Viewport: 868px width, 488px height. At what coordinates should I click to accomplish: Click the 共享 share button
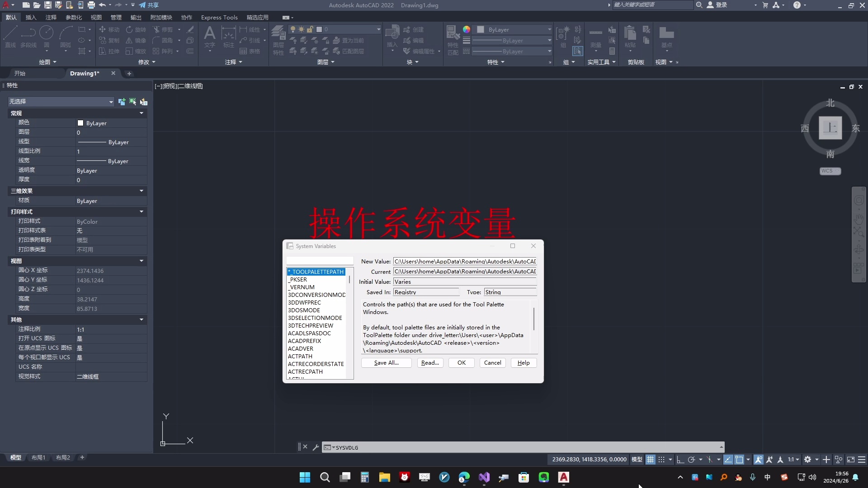(x=149, y=5)
